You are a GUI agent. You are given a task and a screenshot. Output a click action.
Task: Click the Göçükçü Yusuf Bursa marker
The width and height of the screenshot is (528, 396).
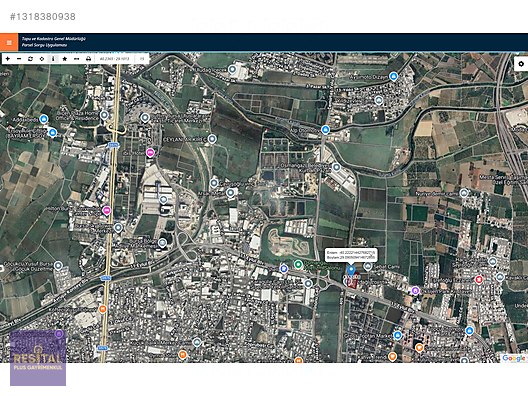58,266
